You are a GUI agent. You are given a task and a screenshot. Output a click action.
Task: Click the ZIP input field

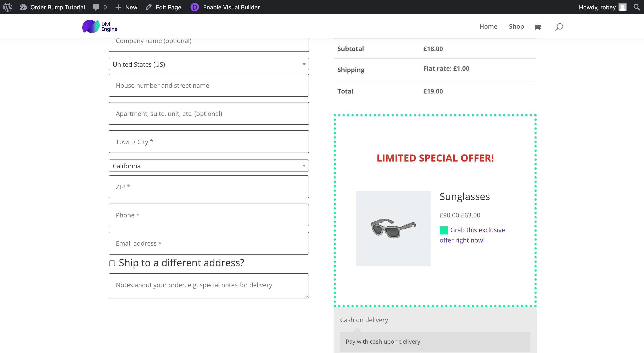(209, 187)
